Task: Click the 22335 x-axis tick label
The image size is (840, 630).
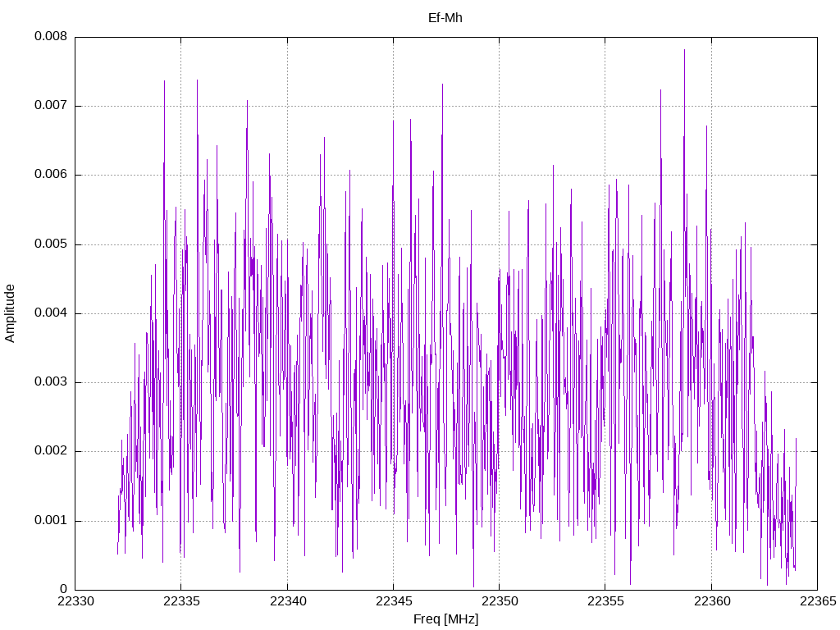Action: point(181,601)
